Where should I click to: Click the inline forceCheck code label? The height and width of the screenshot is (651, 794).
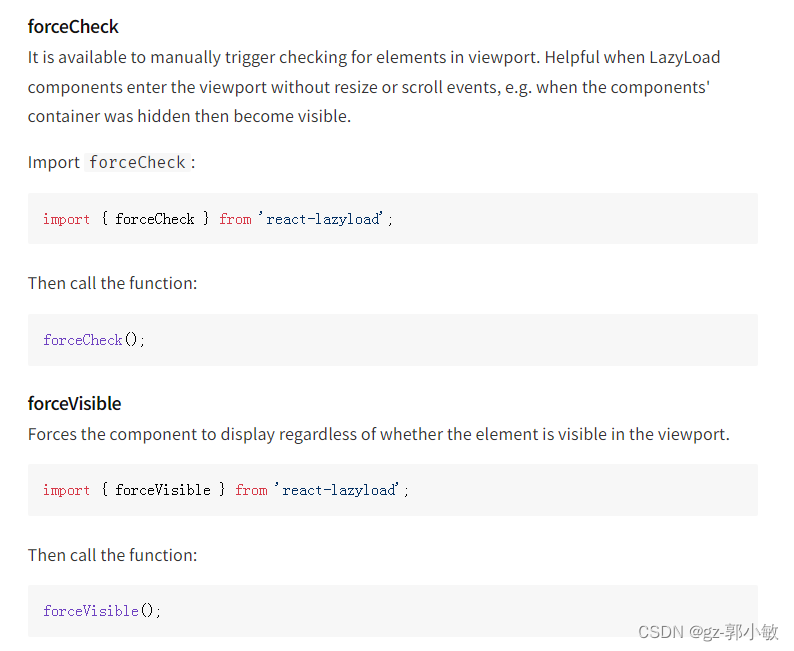tap(137, 162)
